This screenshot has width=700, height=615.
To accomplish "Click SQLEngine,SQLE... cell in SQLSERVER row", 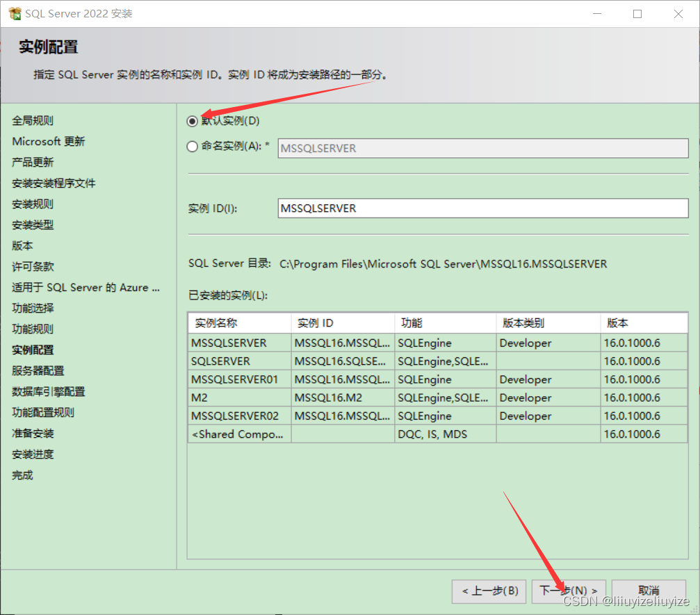I will [x=446, y=361].
